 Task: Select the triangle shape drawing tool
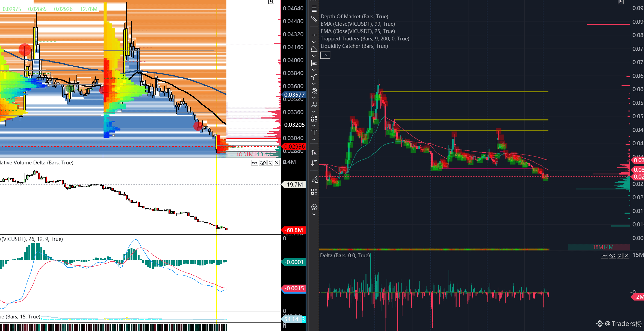[314, 49]
